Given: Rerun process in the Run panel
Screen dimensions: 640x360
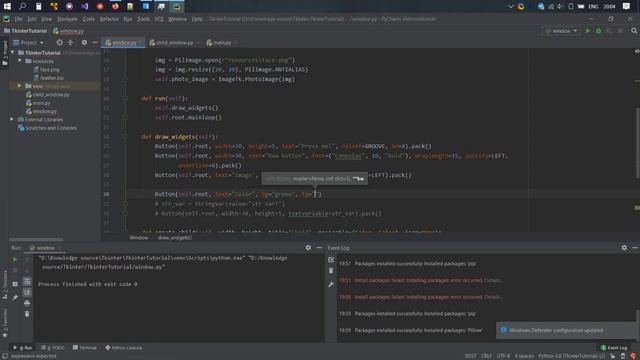Looking at the screenshot, I should 15,259.
